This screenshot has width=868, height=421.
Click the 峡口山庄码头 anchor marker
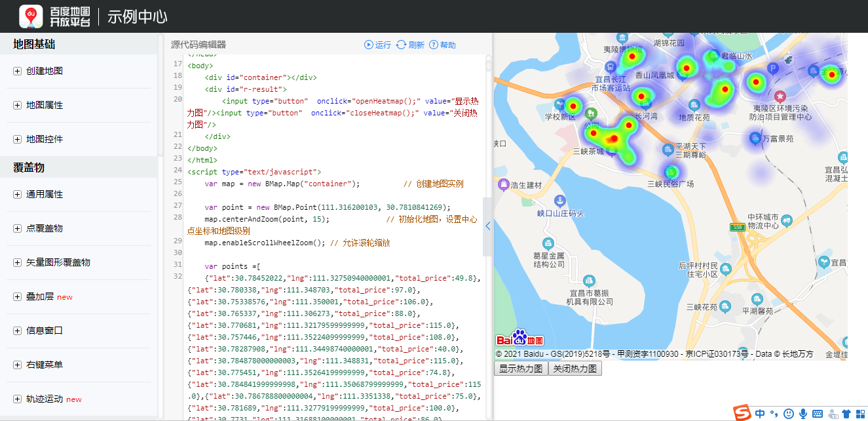tap(559, 200)
